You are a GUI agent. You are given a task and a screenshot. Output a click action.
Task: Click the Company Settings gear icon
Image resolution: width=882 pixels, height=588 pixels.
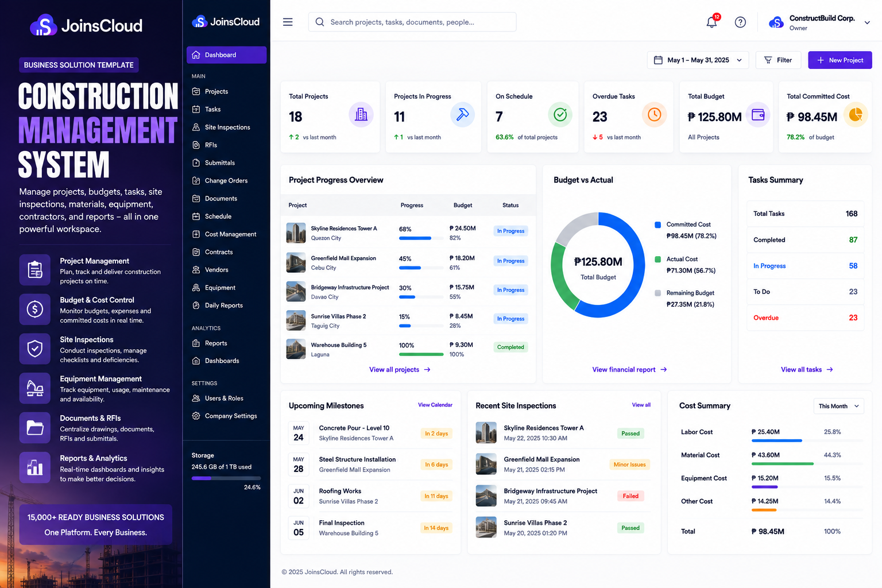[x=196, y=416]
